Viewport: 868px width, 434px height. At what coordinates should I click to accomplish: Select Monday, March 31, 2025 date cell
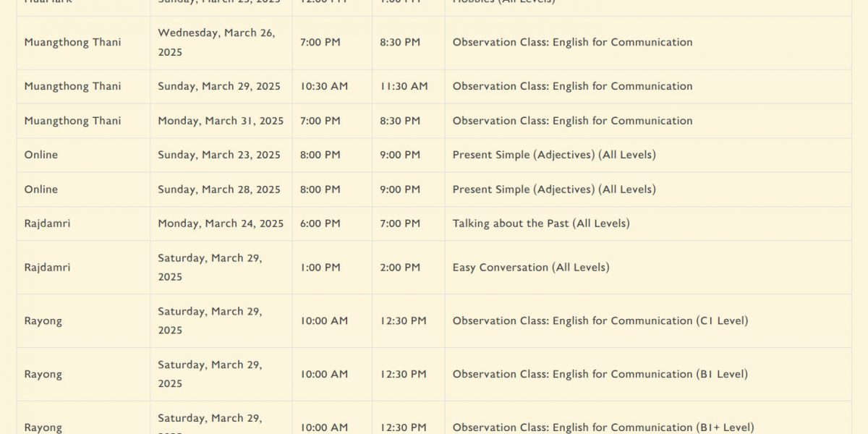tap(221, 121)
